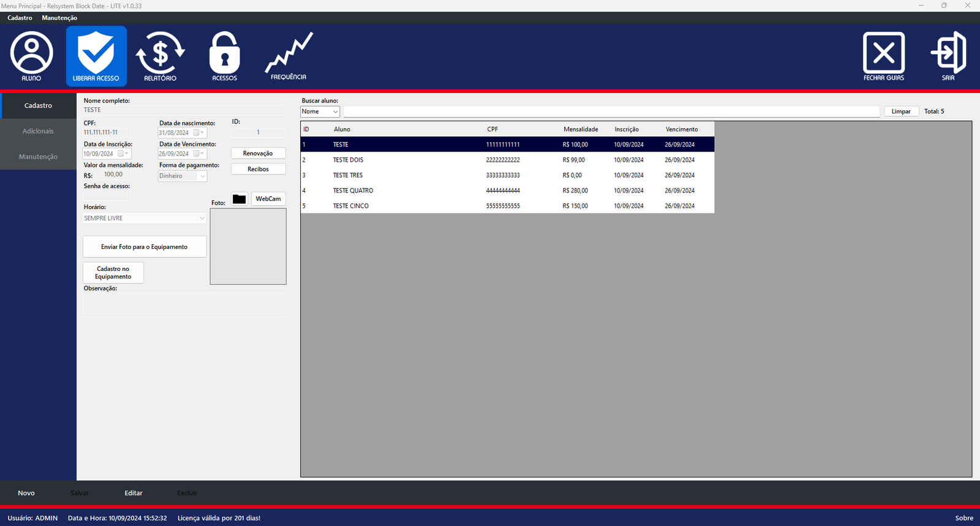980x526 pixels.
Task: Expand the Horário SEMPRE LIVRE dropdown
Action: (202, 218)
